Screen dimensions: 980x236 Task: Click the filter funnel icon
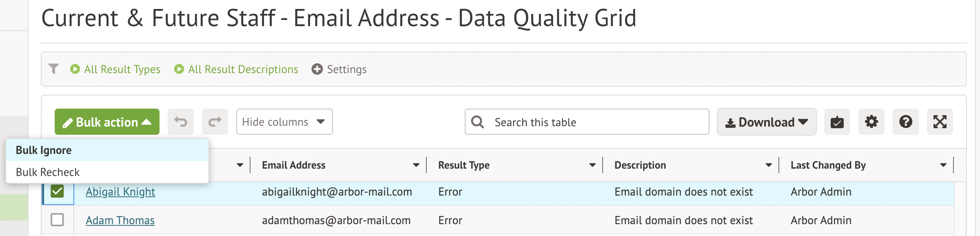(53, 69)
